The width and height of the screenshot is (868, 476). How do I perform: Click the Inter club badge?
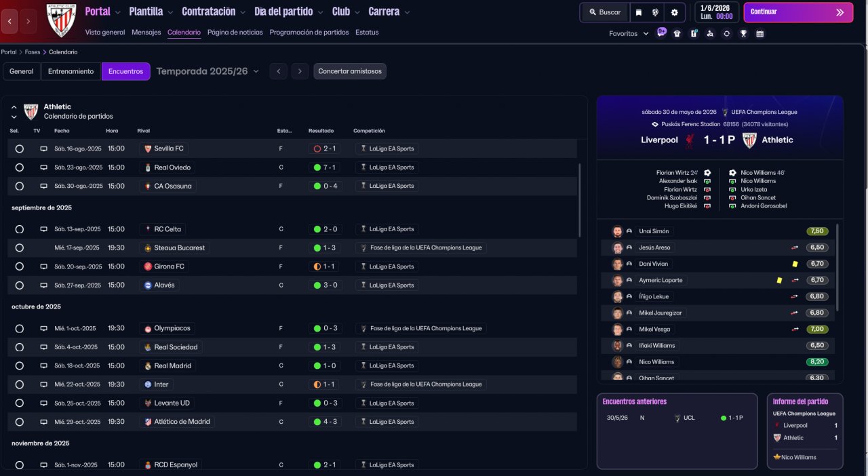point(148,384)
